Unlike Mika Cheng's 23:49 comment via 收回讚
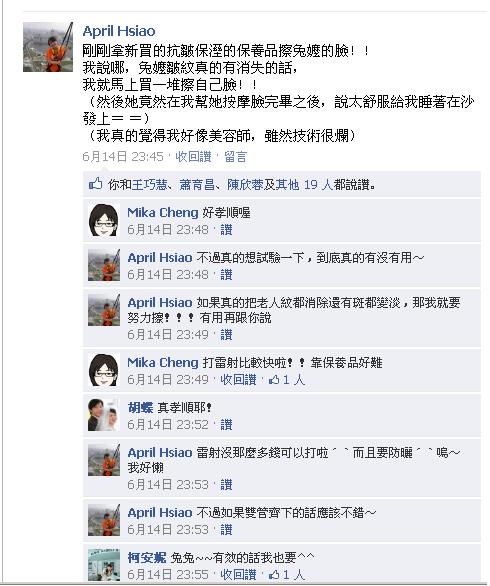Viewport: 490px width, 586px height. [x=238, y=380]
